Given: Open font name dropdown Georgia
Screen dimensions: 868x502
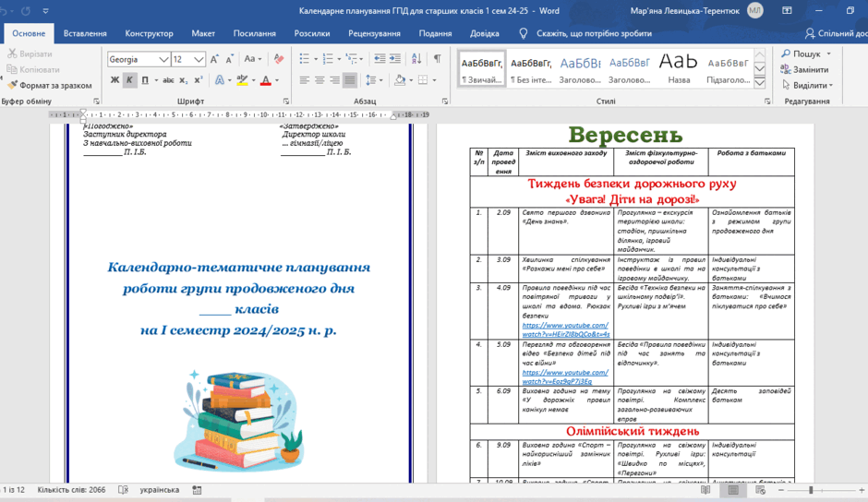Looking at the screenshot, I should (x=163, y=59).
